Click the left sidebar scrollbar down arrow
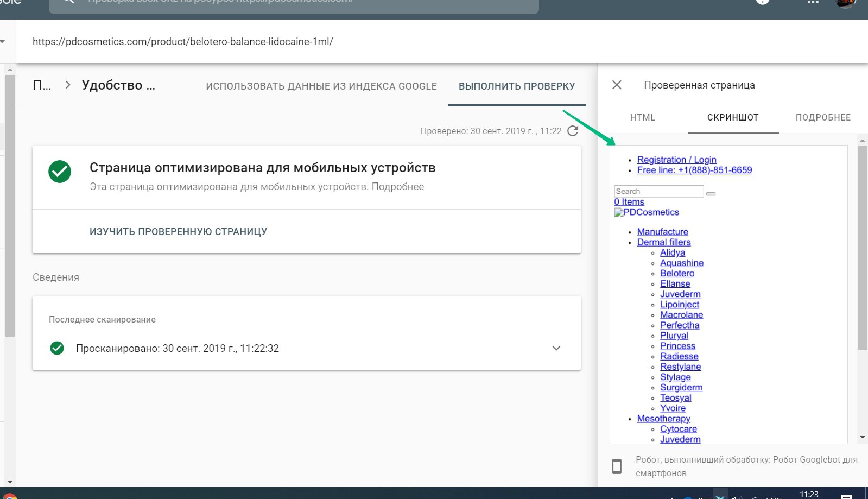868x499 pixels. [x=10, y=482]
